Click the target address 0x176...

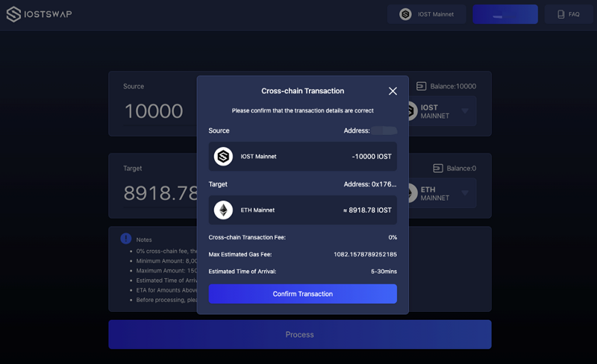pos(384,184)
